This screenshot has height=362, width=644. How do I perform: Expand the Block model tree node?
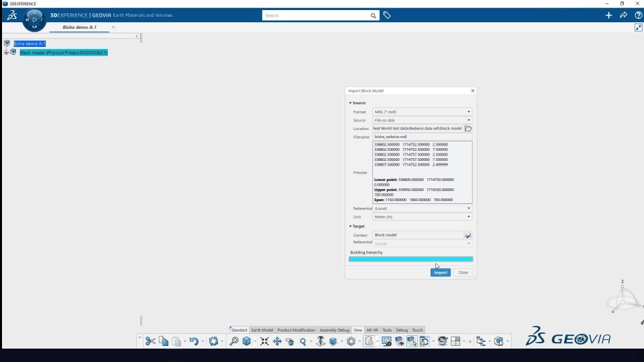coord(6,52)
